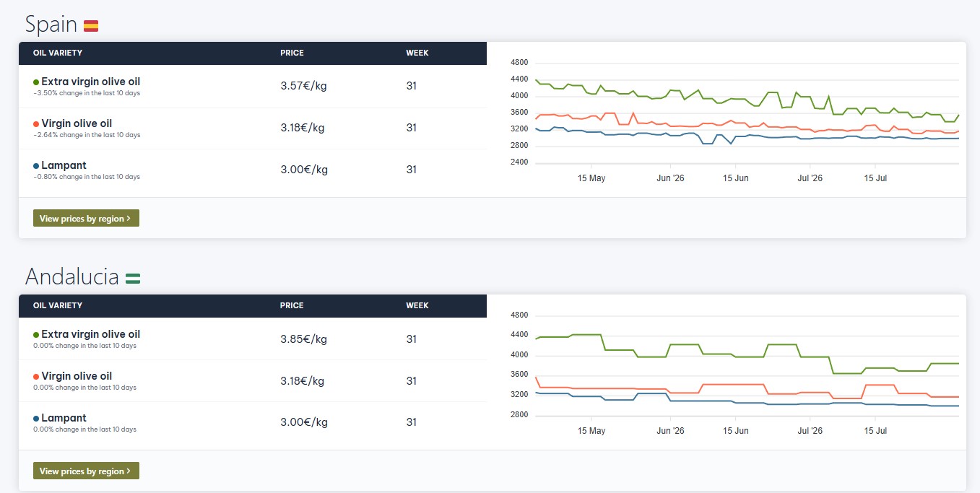Click the Spain section heading
Screen dimensions: 980x493
tap(51, 25)
